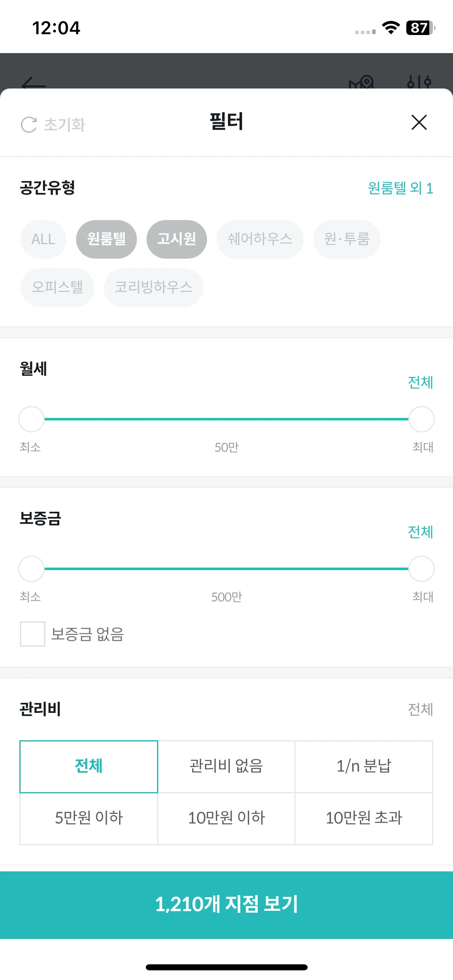This screenshot has width=453, height=980.
Task: Tap the back arrow icon
Action: pyautogui.click(x=34, y=84)
